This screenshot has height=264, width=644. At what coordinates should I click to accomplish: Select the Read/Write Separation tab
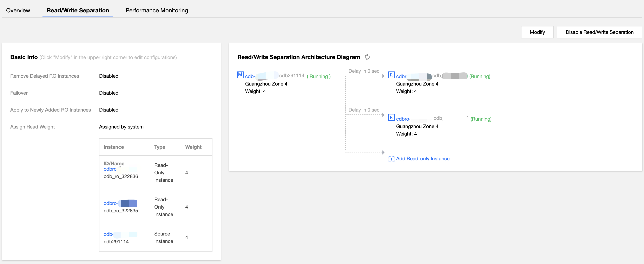pyautogui.click(x=78, y=10)
